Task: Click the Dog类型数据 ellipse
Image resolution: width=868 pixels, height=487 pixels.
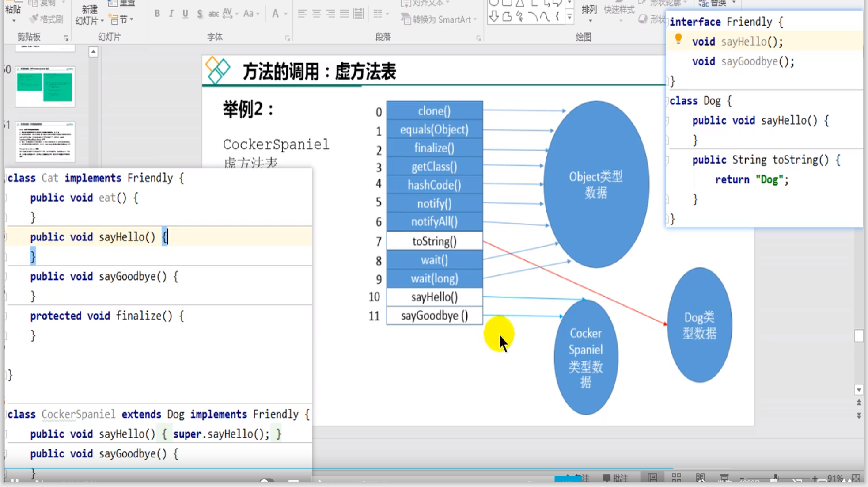Action: (700, 325)
